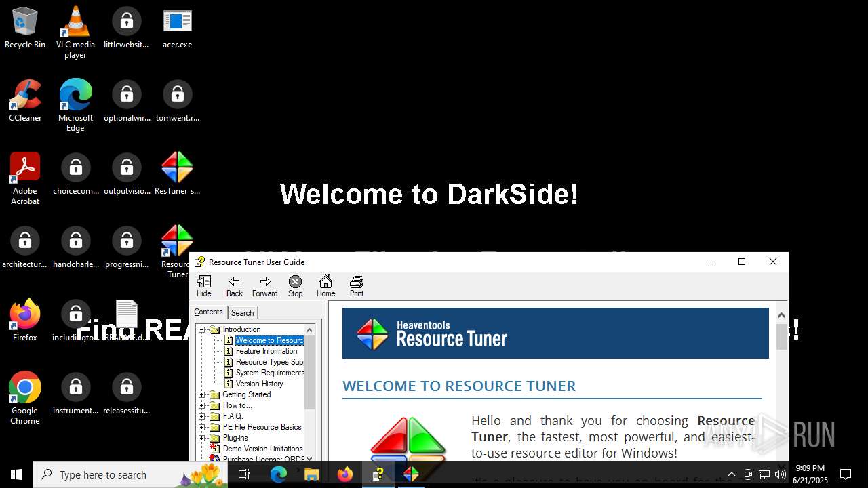This screenshot has width=868, height=488.
Task: Select the CCleaner desktop icon
Action: pyautogui.click(x=25, y=101)
